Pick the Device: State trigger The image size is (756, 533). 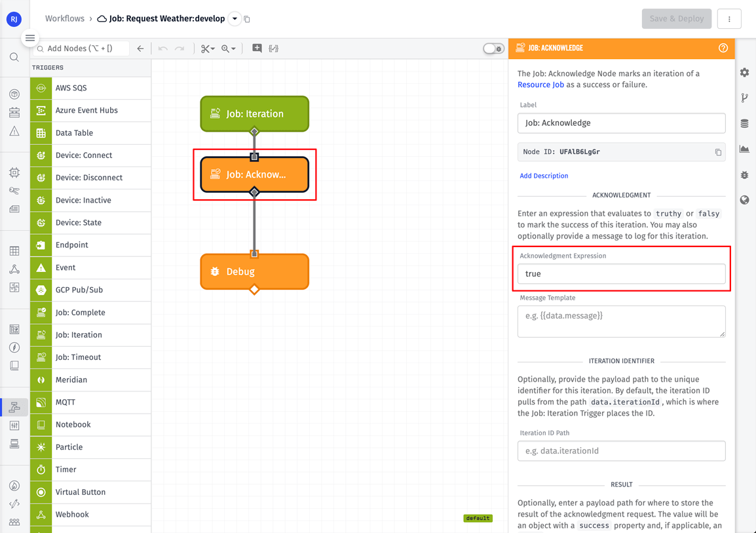90,223
